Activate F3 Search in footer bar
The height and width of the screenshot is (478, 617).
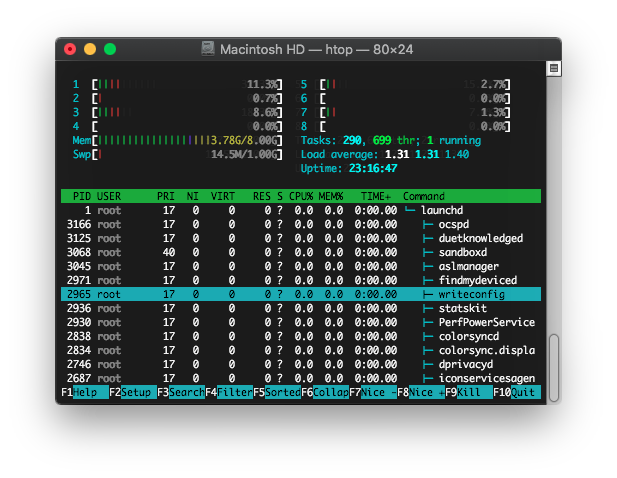181,392
